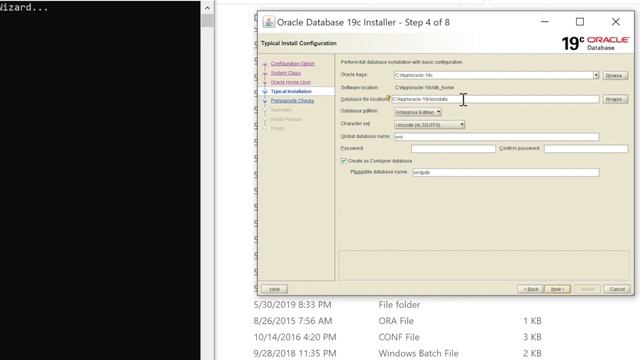
Task: Click the console window scrollbar thumb
Action: (x=207, y=21)
